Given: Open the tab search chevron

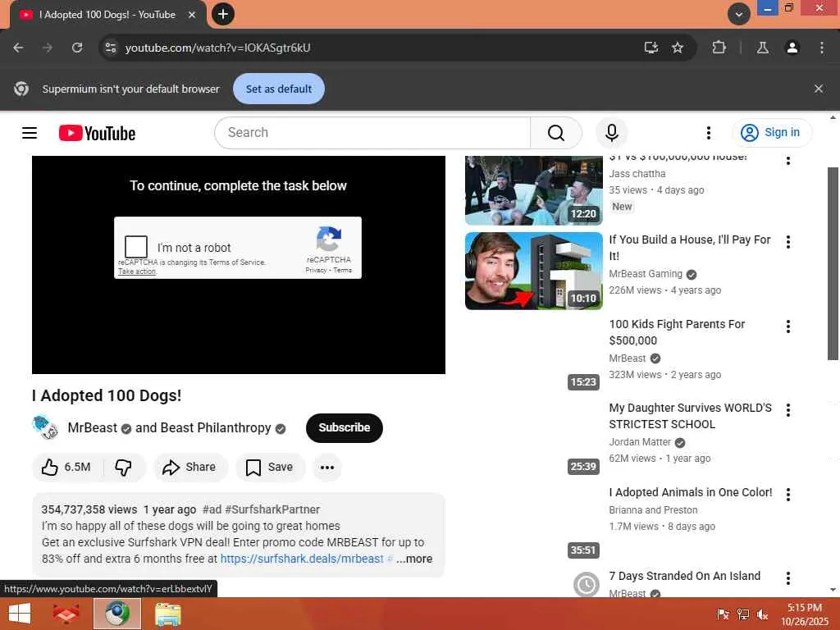Looking at the screenshot, I should (x=739, y=15).
